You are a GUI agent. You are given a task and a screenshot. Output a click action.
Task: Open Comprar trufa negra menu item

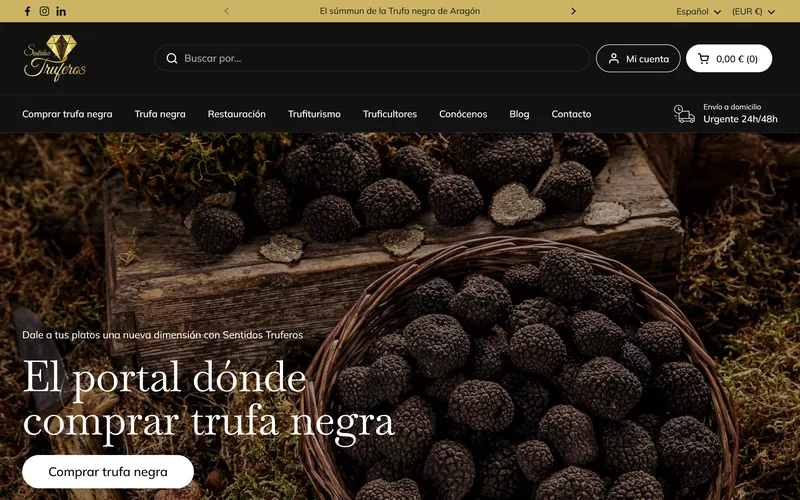coord(67,114)
